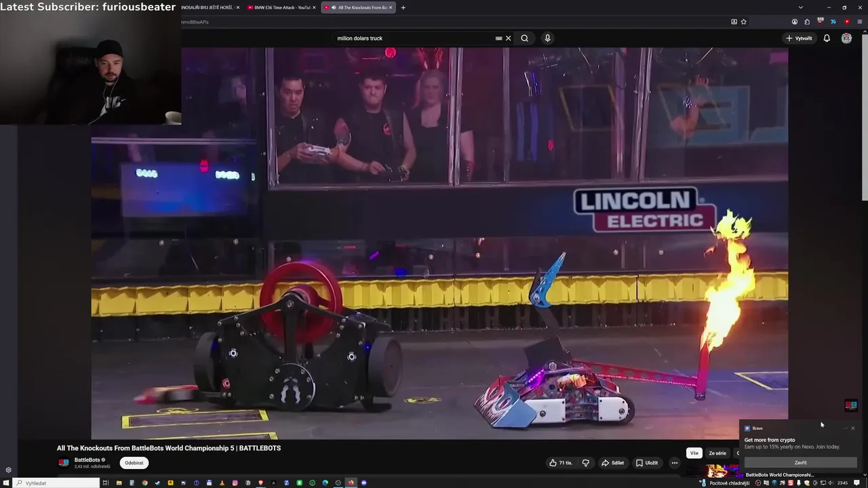The height and width of the screenshot is (488, 868).
Task: Open Microsoft Edge from the taskbar
Action: [x=325, y=483]
